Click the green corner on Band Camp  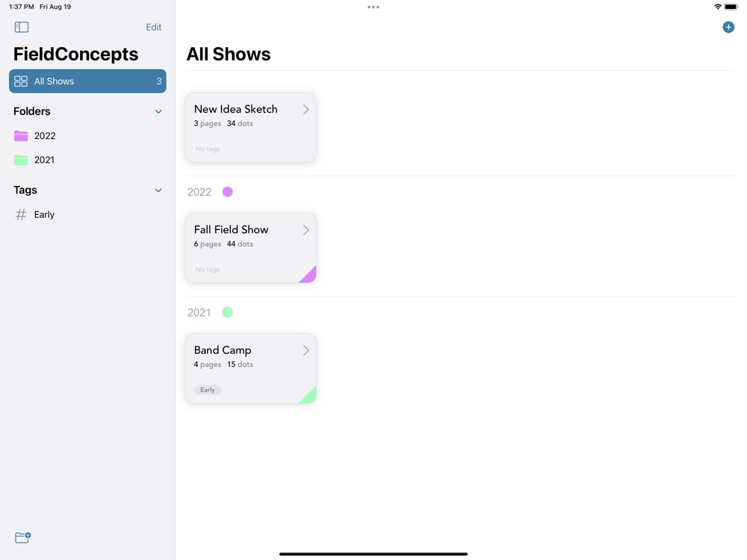coord(310,396)
